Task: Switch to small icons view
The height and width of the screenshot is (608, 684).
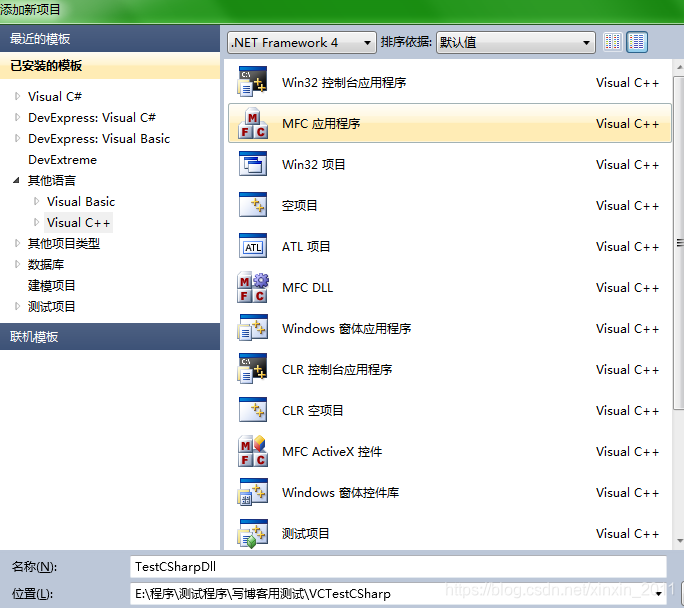Action: point(612,42)
